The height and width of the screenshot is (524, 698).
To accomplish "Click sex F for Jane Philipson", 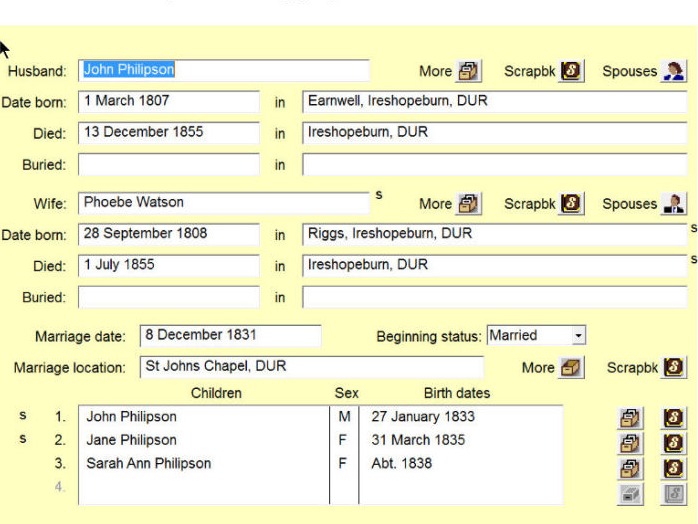I will click(x=342, y=440).
